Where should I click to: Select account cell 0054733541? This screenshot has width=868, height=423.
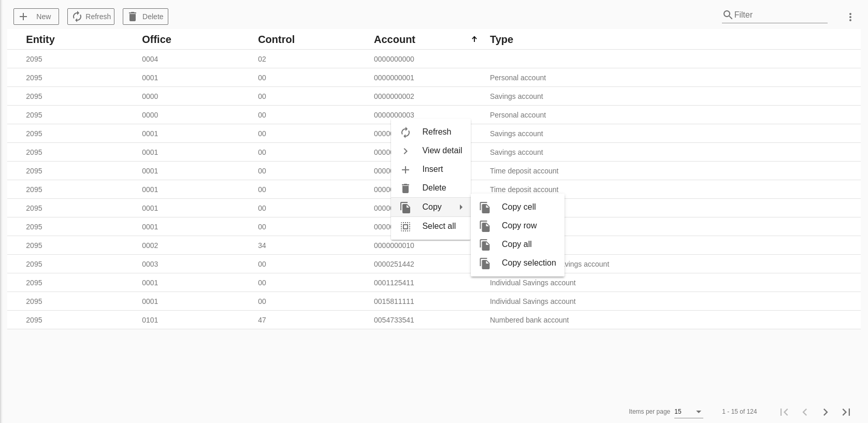[x=394, y=320]
